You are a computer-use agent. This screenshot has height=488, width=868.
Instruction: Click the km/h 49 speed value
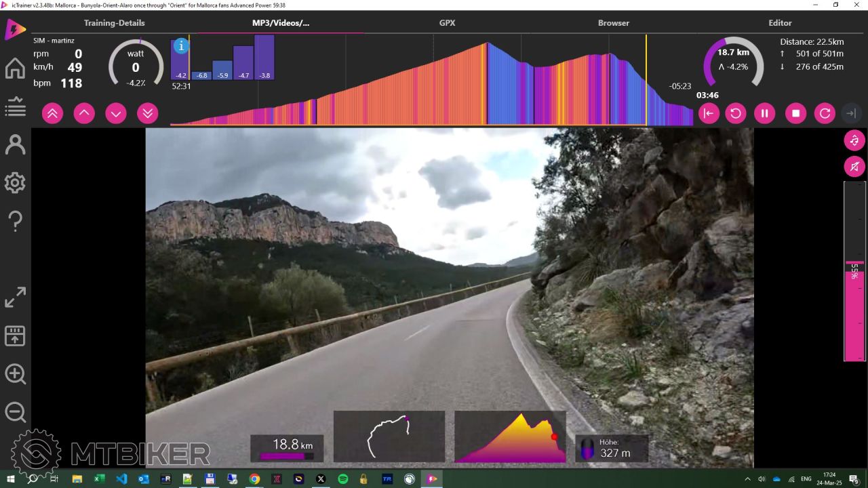75,68
